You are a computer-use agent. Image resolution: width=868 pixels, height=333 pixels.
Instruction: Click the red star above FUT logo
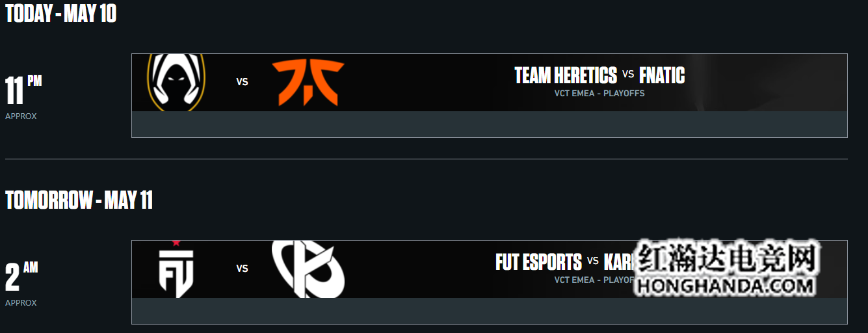click(176, 243)
